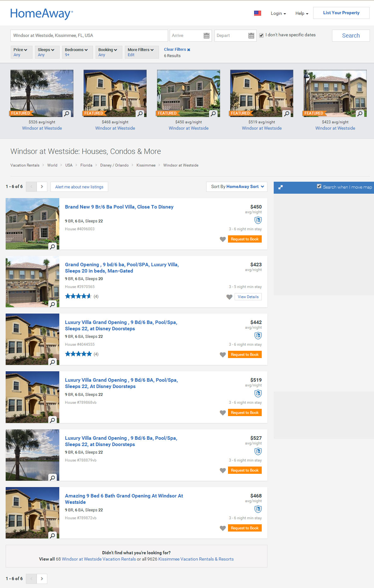Toggle "Search when I move map" checkbox
The image size is (374, 588).
click(x=319, y=186)
